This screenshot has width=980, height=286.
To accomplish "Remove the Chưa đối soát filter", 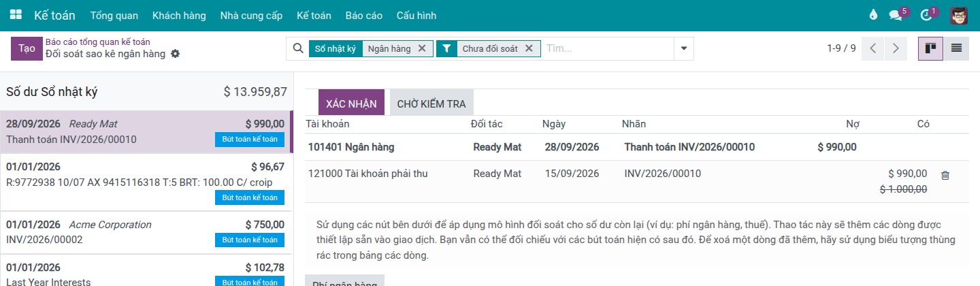I will click(x=529, y=48).
